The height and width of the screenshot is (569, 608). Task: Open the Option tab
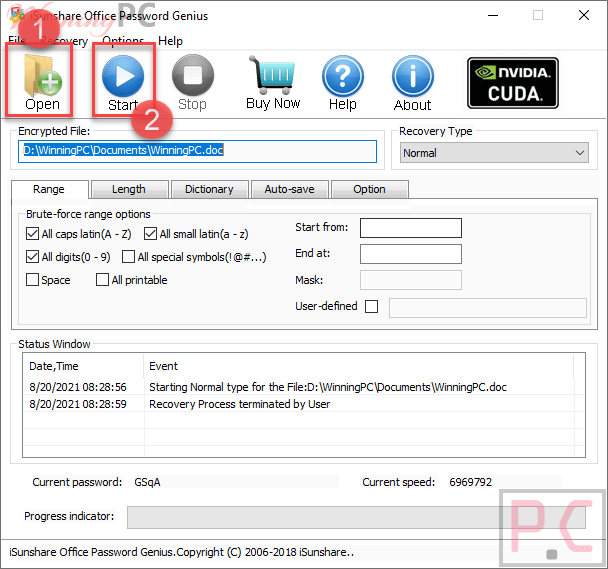[x=370, y=189]
